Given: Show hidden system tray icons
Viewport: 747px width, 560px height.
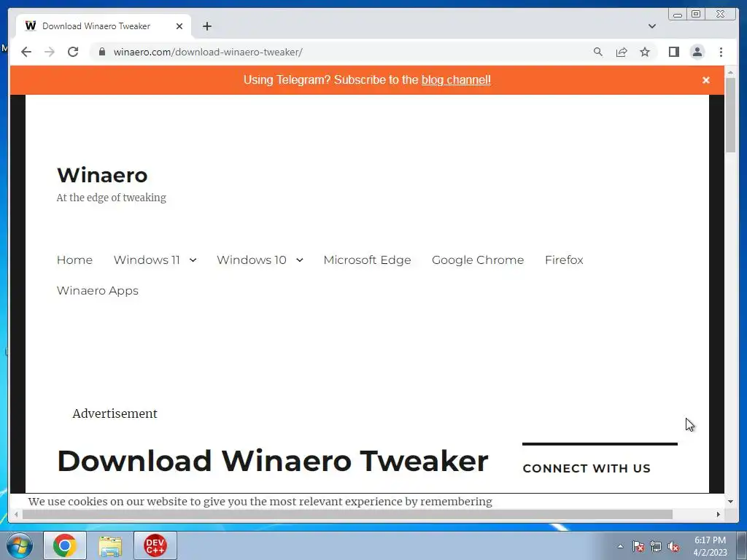Looking at the screenshot, I should point(620,546).
